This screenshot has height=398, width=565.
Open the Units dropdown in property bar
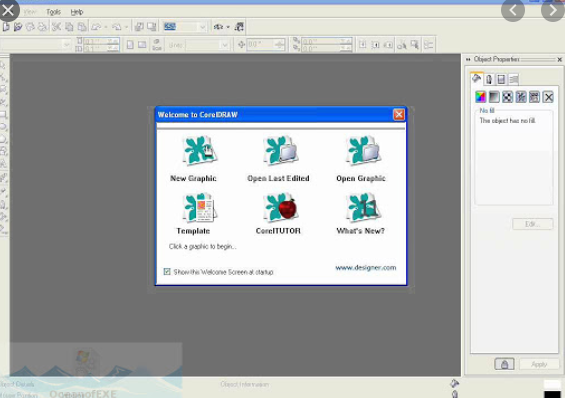[225, 45]
